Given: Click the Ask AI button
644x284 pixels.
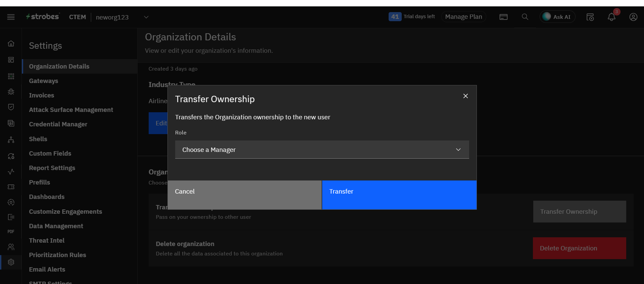Looking at the screenshot, I should tap(557, 17).
